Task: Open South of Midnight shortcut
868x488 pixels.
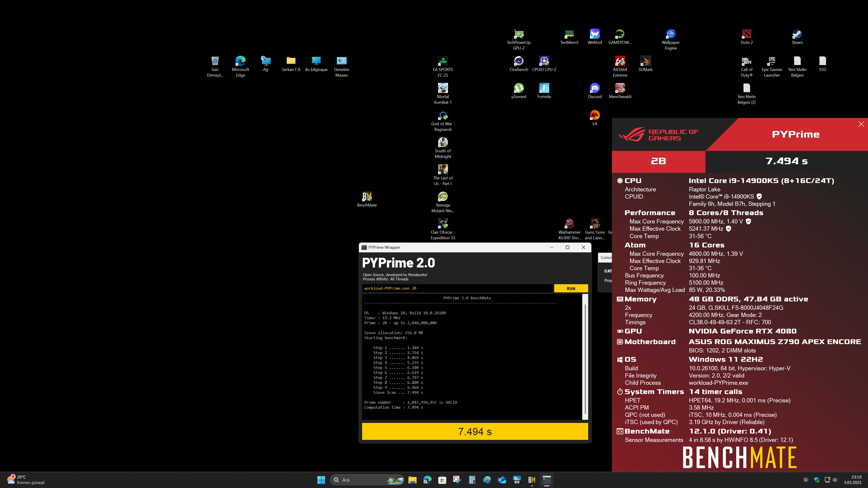Action: 443,148
